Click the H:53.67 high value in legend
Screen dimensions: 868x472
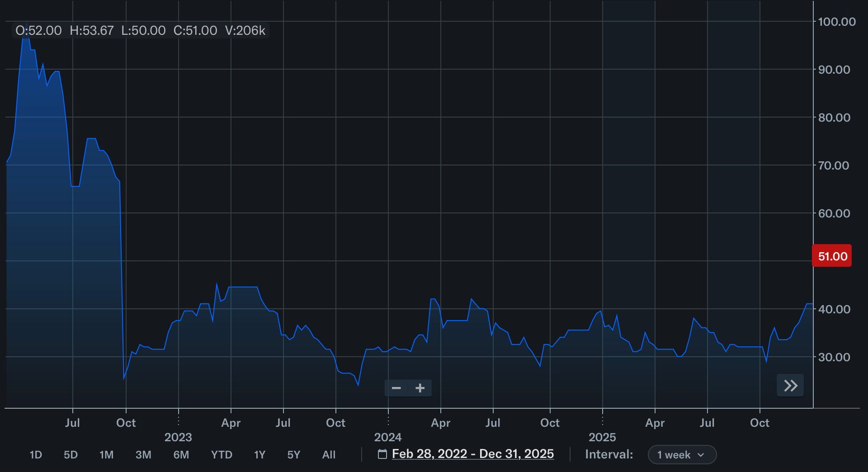92,31
